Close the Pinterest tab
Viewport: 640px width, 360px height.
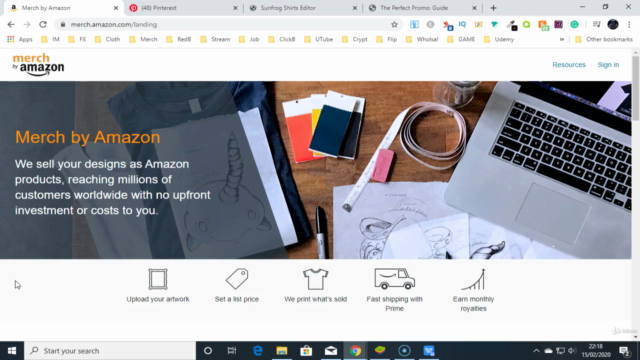236,8
